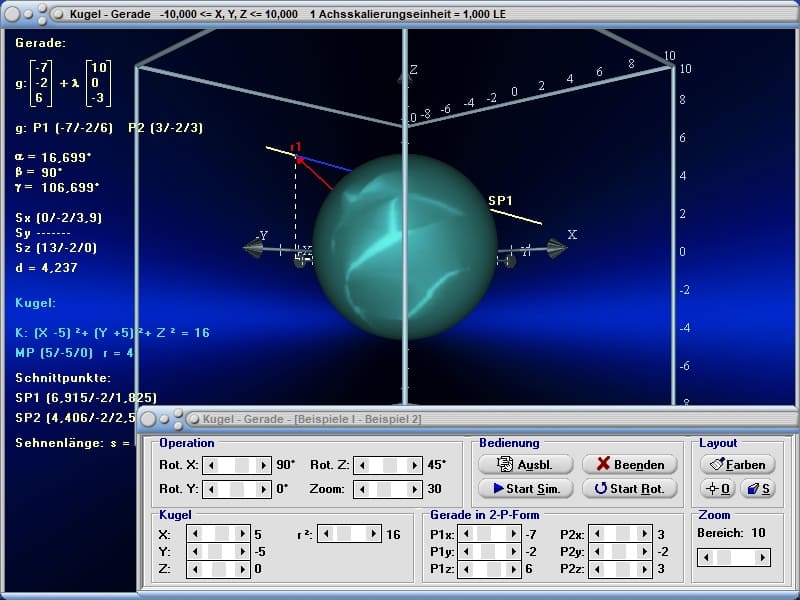This screenshot has width=800, height=600.
Task: Decrease P1z with left arrow
Action: click(x=466, y=568)
